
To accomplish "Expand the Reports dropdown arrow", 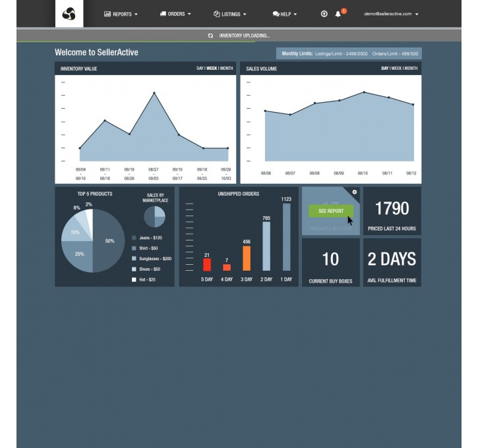I will coord(136,14).
